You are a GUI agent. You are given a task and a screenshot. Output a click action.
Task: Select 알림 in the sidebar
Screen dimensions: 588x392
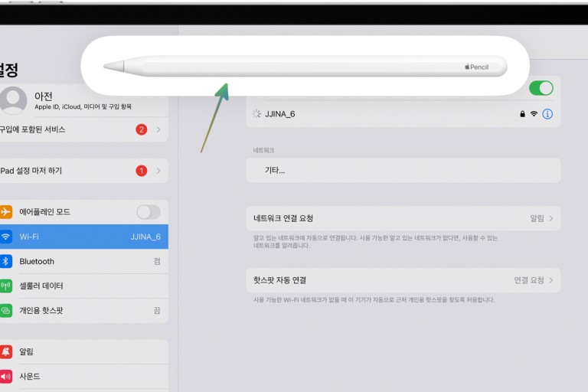pyautogui.click(x=84, y=351)
